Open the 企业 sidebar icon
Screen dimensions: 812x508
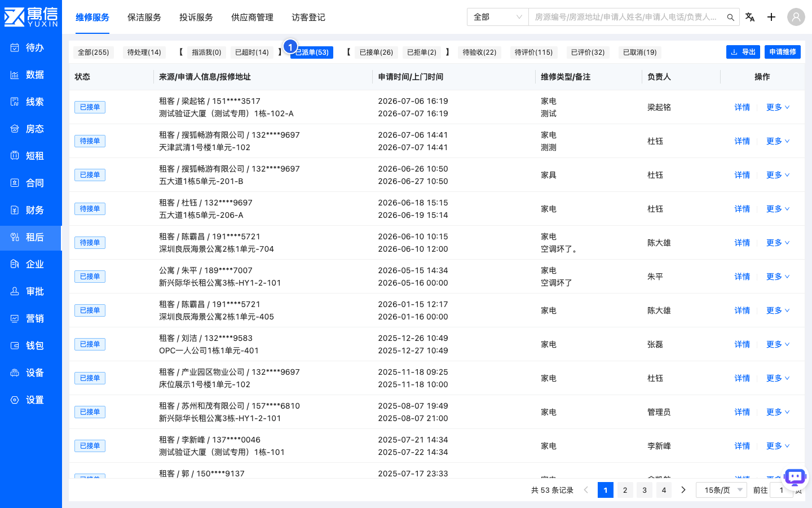coord(15,264)
